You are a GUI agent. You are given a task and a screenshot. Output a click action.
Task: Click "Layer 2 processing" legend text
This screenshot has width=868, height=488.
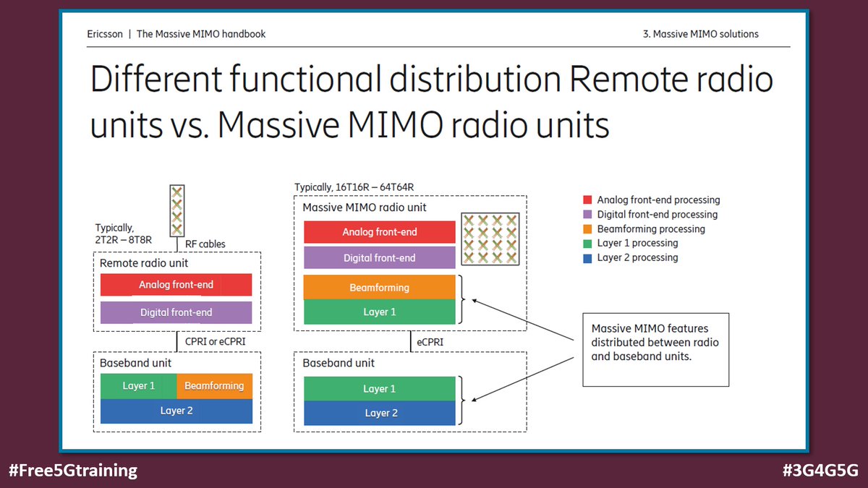638,257
